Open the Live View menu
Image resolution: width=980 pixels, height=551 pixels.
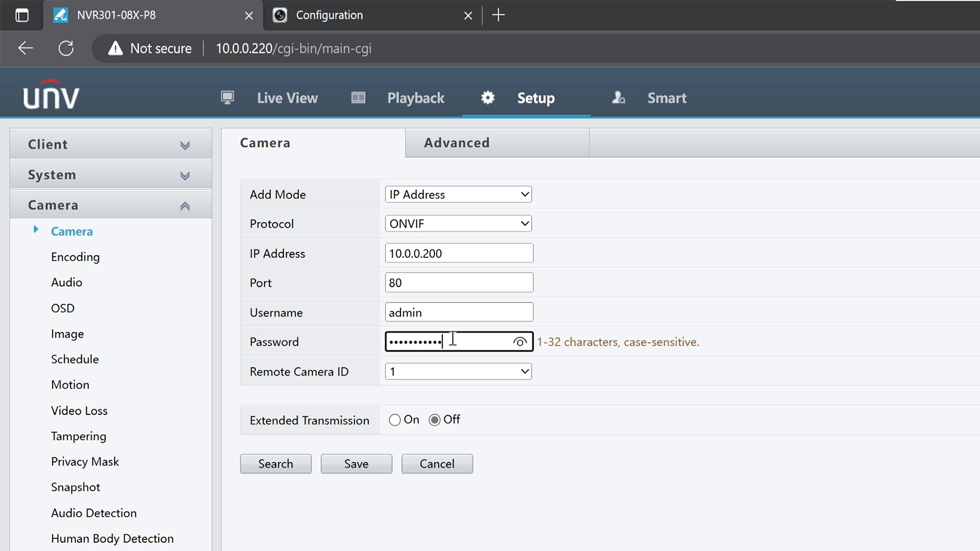tap(287, 98)
